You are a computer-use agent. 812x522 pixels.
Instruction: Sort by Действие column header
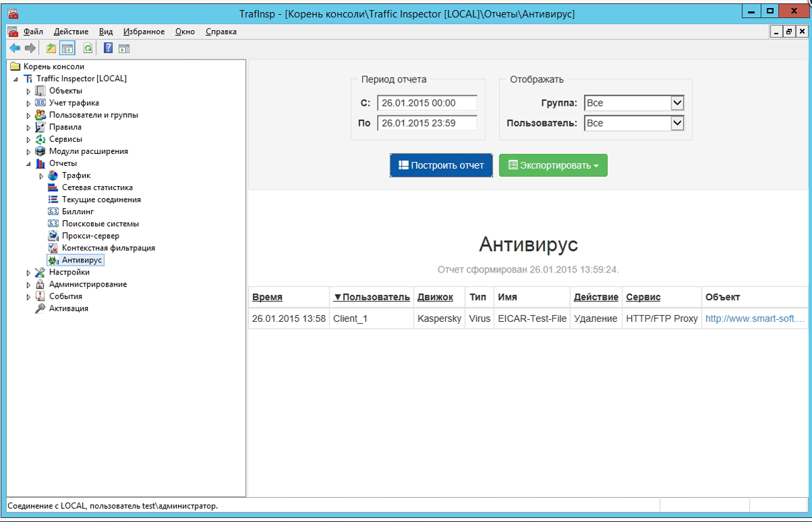click(596, 297)
